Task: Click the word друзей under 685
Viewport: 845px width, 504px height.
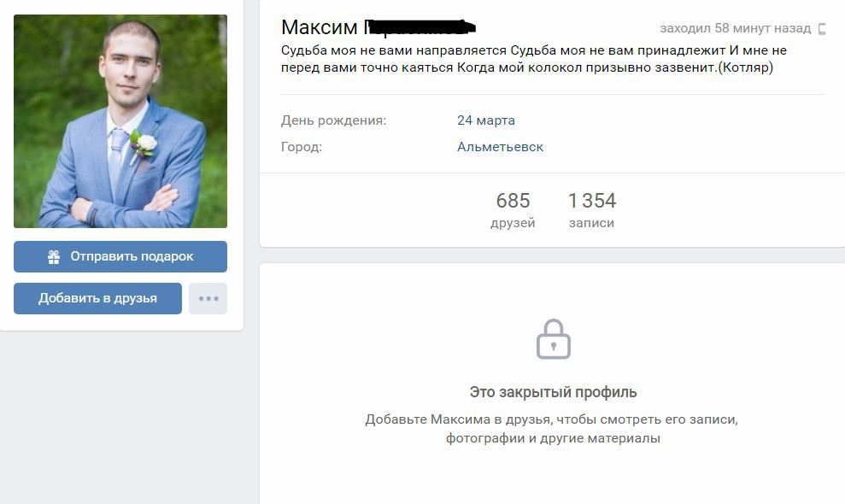Action: pyautogui.click(x=513, y=223)
